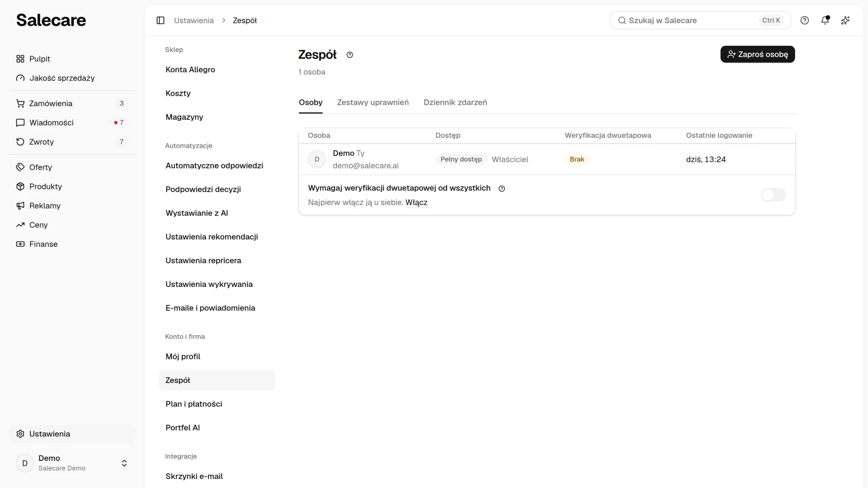Open Skrzynki e-mail integration
This screenshot has height=488, width=868.
(217, 476)
